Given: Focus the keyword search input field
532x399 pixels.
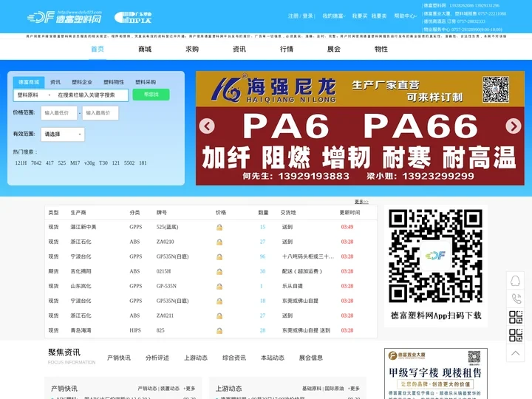Looking at the screenshot, I should click(92, 95).
